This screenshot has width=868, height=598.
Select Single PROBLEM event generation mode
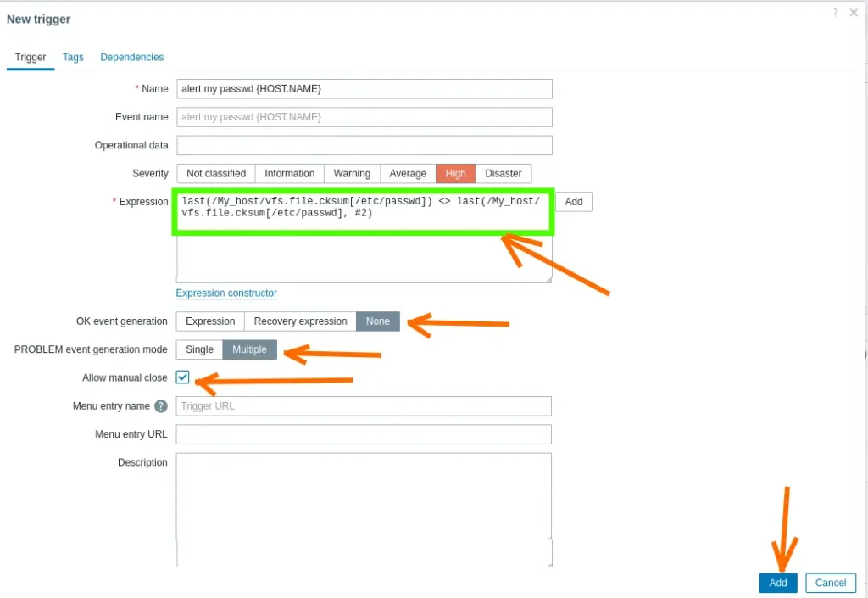[x=199, y=349]
